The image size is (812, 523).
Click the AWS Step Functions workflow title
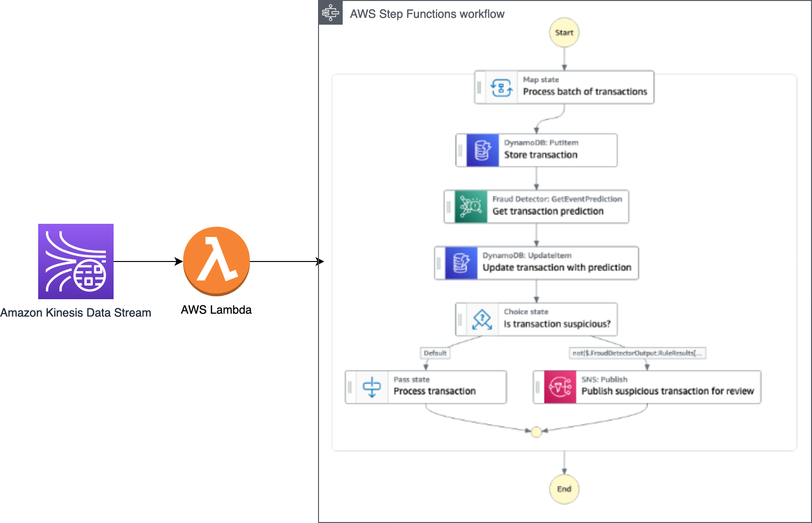pos(427,14)
